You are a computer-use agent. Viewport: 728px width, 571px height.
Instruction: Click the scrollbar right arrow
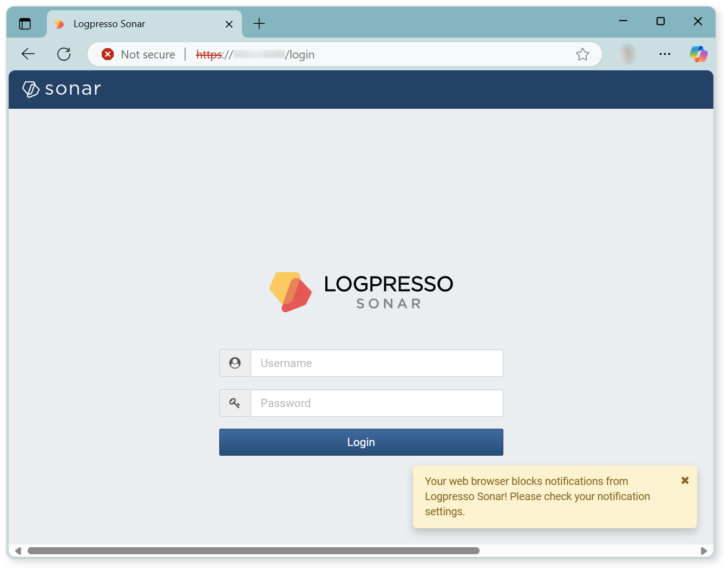tap(704, 551)
